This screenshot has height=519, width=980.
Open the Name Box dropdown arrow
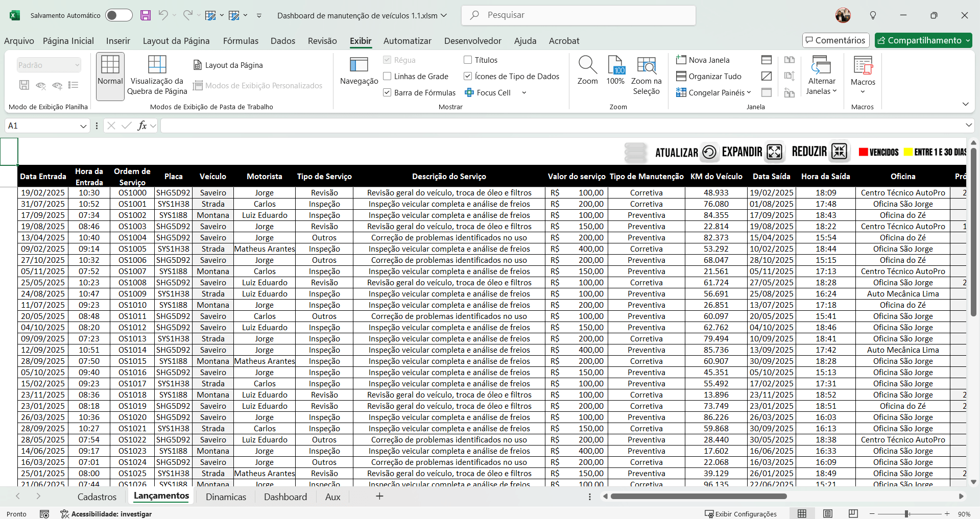coord(83,126)
